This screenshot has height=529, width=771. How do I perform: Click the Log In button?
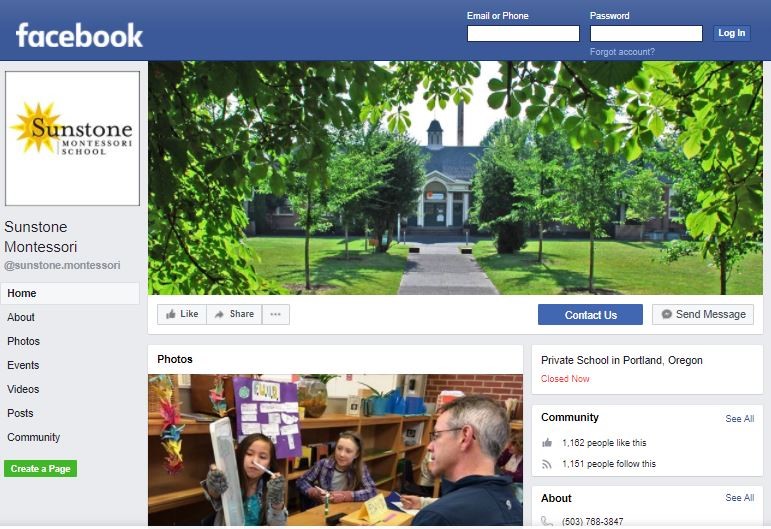[732, 33]
